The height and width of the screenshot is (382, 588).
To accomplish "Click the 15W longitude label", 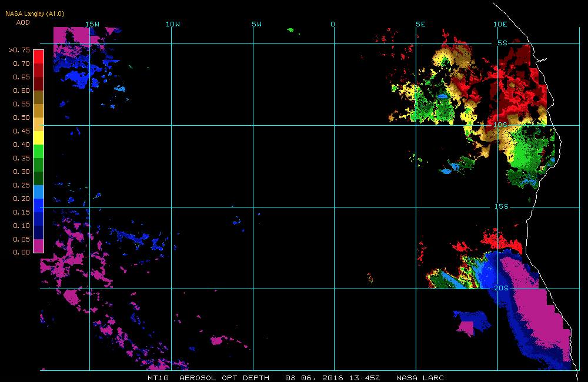I will 92,24.
